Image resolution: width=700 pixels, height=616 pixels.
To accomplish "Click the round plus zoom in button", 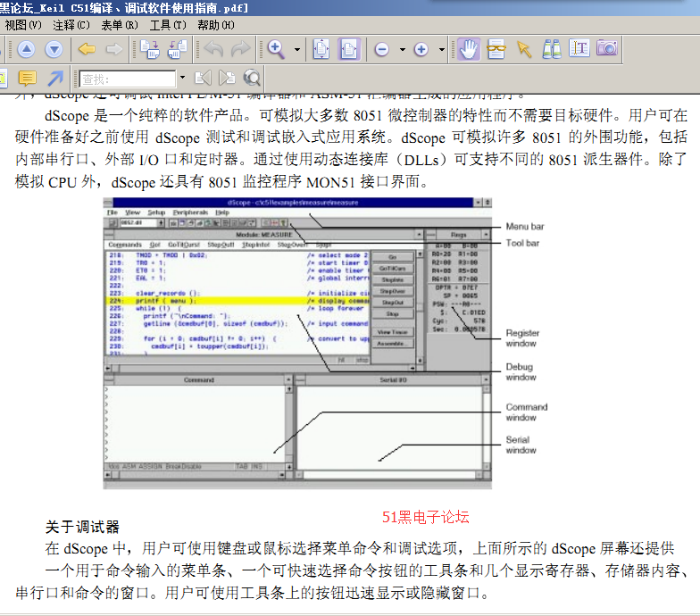I will (x=421, y=49).
